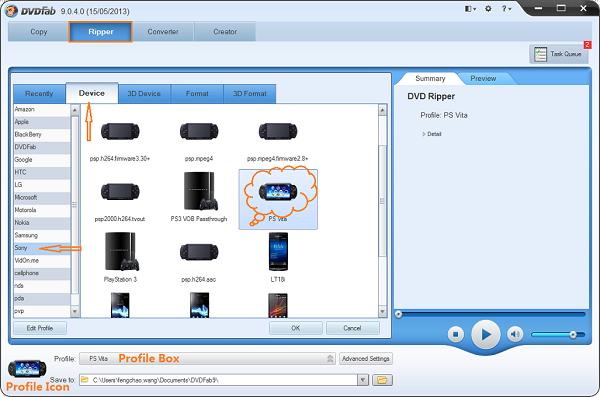Select the PlayStation 3 device profile
This screenshot has height=397, width=600.
[x=120, y=258]
